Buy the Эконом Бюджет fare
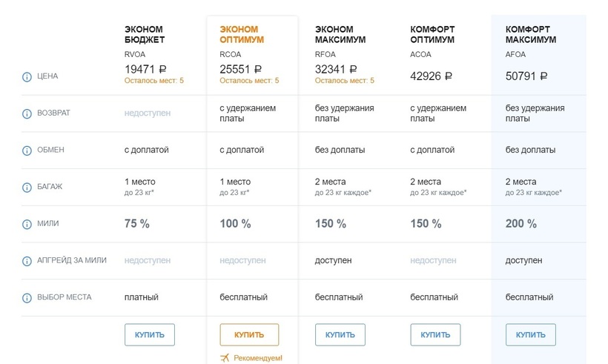Viewport: 608px width, 364px height. 150,334
